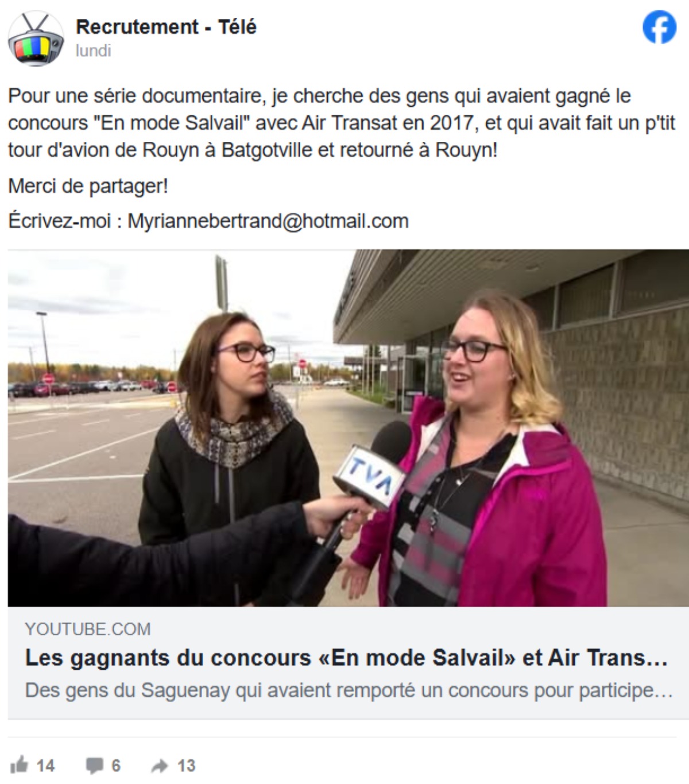
Task: Click the Recrutement - Télé TV avatar
Action: pyautogui.click(x=36, y=38)
